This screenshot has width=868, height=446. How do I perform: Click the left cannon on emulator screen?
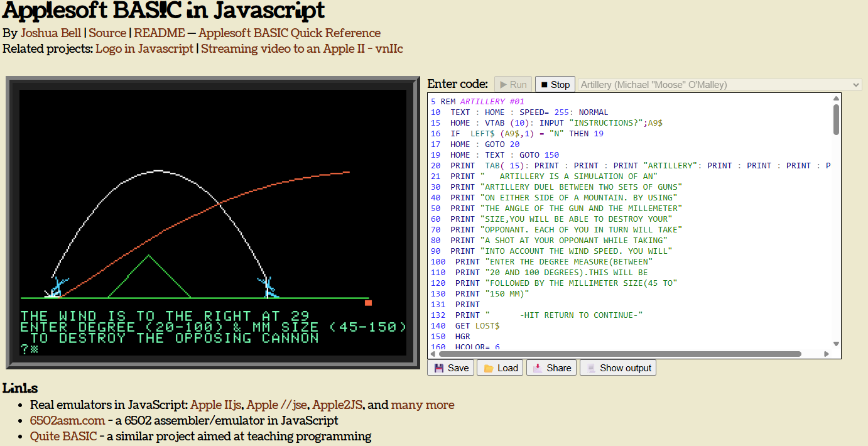pyautogui.click(x=57, y=288)
